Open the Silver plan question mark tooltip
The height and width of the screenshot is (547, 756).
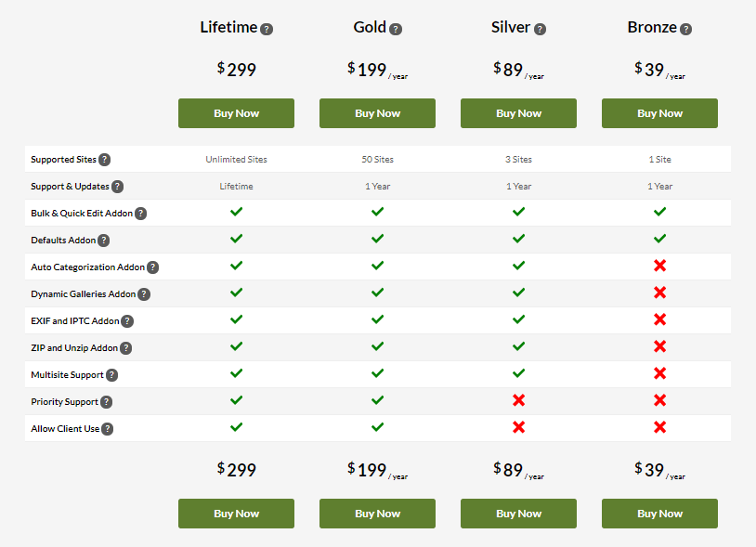pos(540,30)
